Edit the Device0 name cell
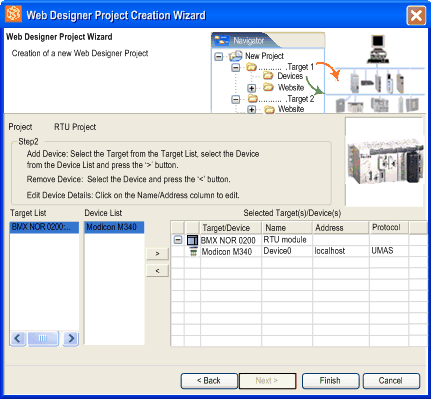Screen dimensions: 432x399 click(287, 251)
